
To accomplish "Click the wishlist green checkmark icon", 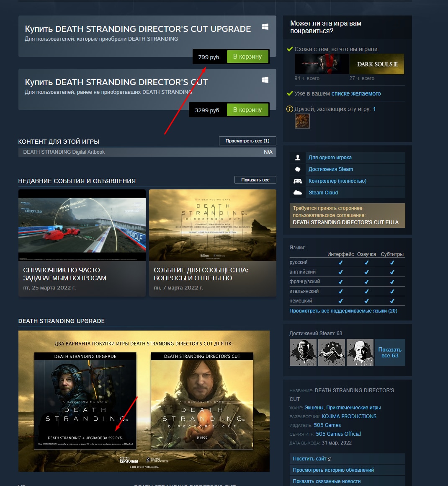I will click(x=290, y=93).
